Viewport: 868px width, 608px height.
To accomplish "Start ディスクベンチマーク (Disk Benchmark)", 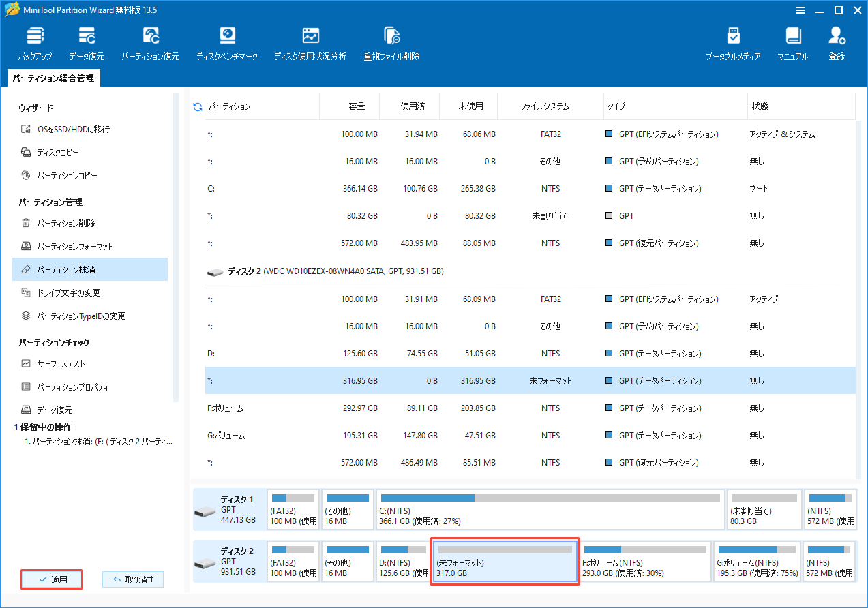I will click(227, 41).
